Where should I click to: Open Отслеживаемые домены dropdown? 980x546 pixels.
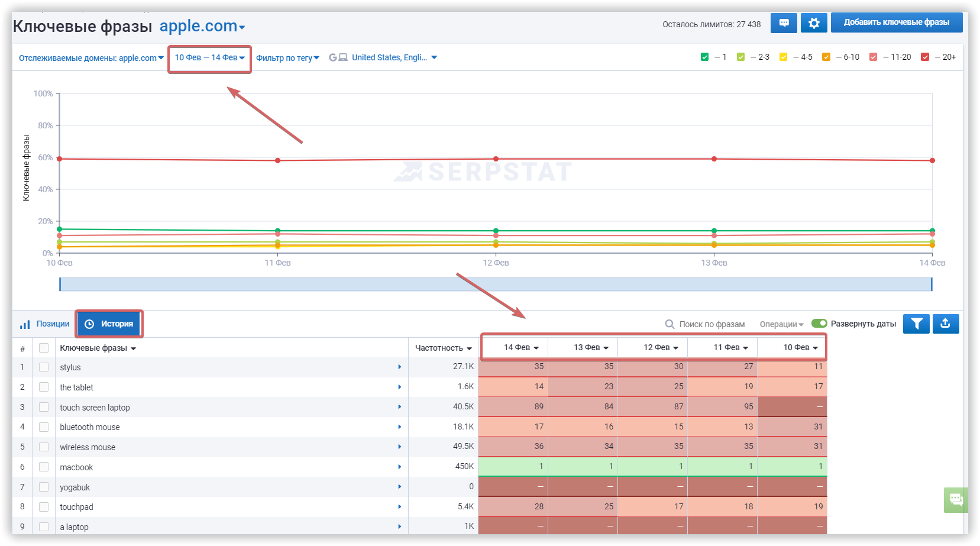pos(91,58)
